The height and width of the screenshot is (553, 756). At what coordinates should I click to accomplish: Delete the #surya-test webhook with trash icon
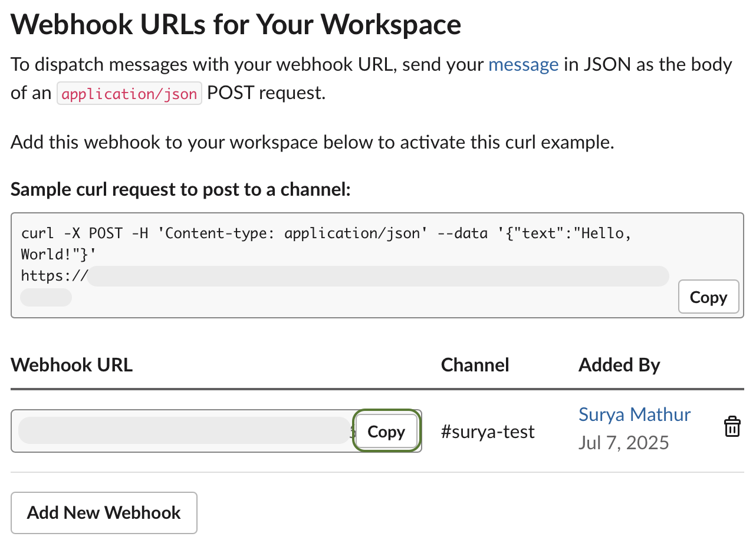tap(732, 426)
